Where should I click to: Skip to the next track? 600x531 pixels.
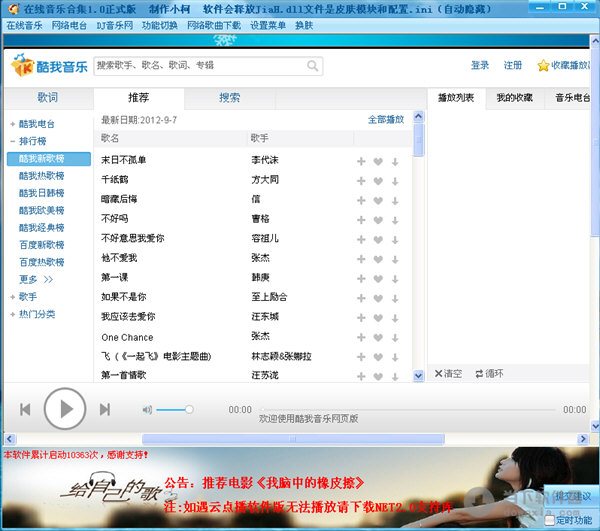105,409
